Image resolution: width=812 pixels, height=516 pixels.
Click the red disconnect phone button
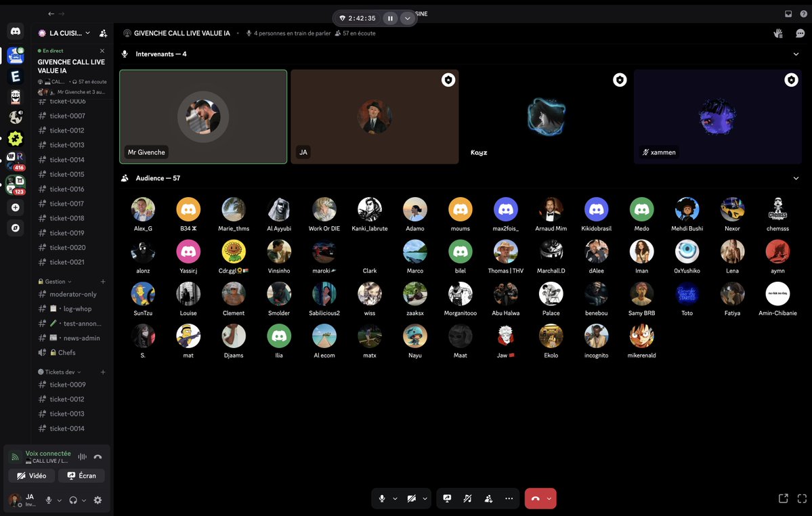point(536,498)
